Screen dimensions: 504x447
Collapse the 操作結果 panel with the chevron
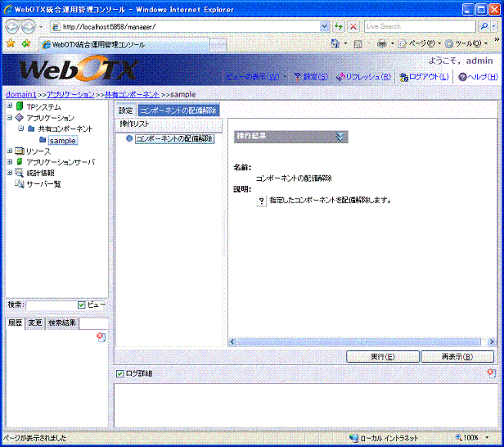pyautogui.click(x=340, y=137)
